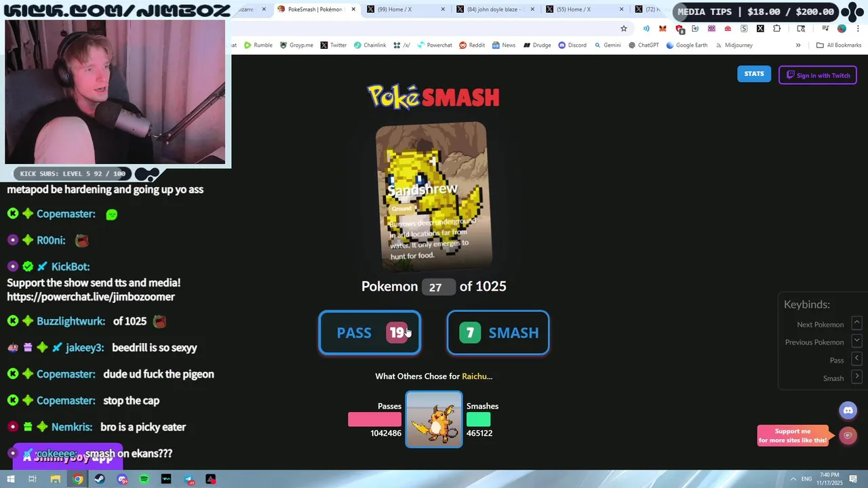The height and width of the screenshot is (488, 868).
Task: Expand the hidden bookmarks chevron
Action: pyautogui.click(x=798, y=45)
